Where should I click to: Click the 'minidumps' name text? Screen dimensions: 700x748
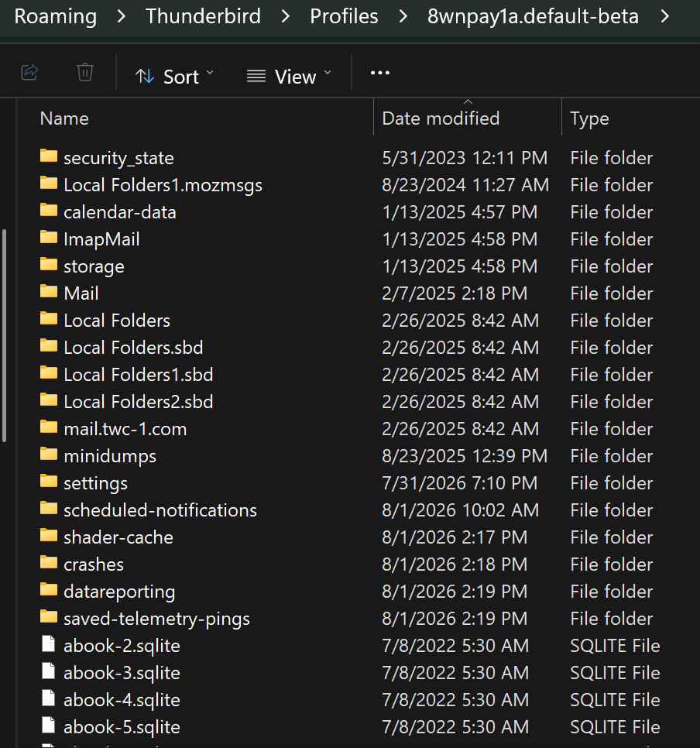click(110, 457)
